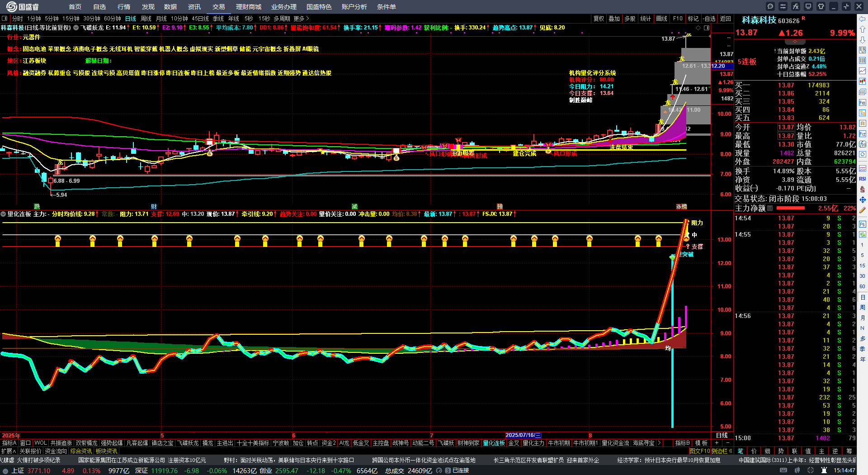Switch to the 周线 period tab

146,19
